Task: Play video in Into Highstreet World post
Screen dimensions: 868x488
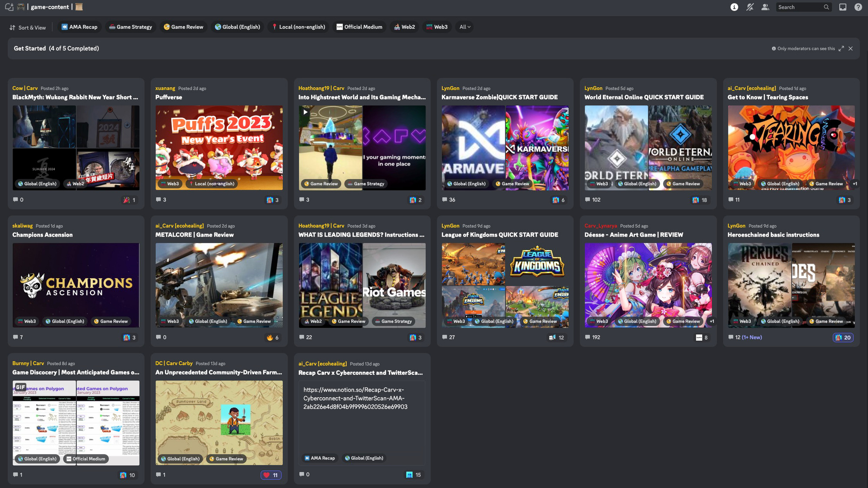Action: (x=306, y=112)
